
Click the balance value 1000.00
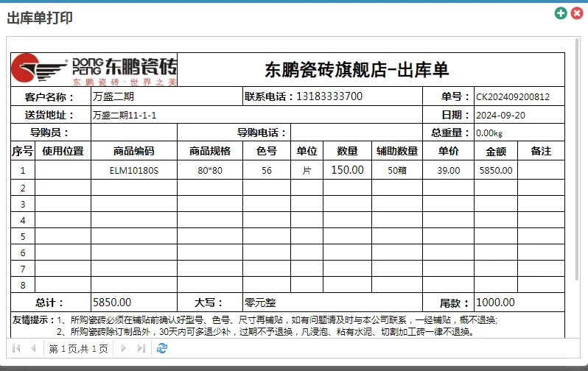coord(495,303)
